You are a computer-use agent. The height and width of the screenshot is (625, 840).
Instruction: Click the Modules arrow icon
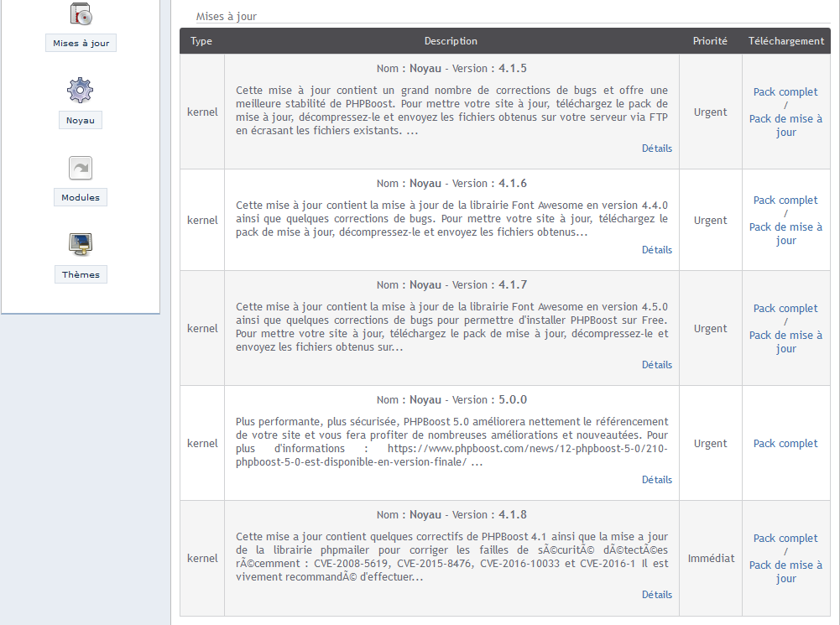click(x=81, y=168)
